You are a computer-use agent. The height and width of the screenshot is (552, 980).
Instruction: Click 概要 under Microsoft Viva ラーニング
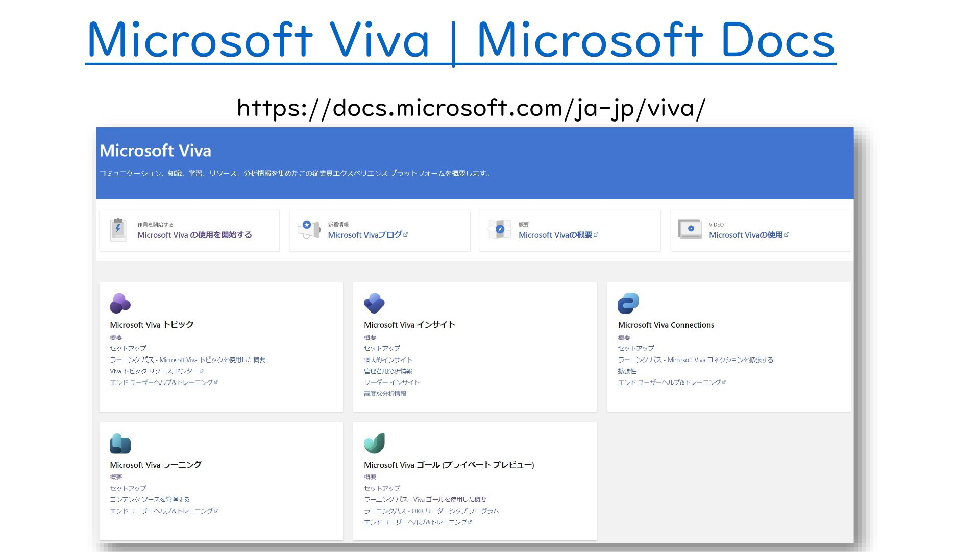116,477
